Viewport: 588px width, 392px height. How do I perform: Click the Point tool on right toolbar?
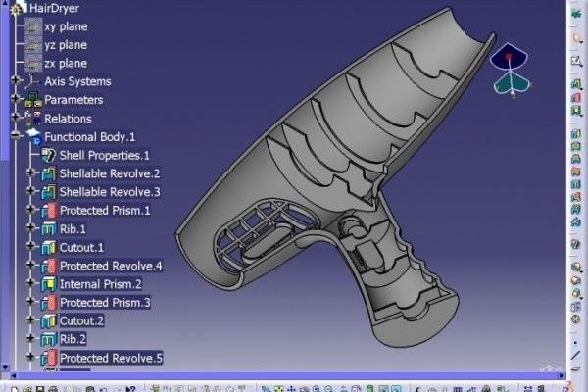(576, 342)
